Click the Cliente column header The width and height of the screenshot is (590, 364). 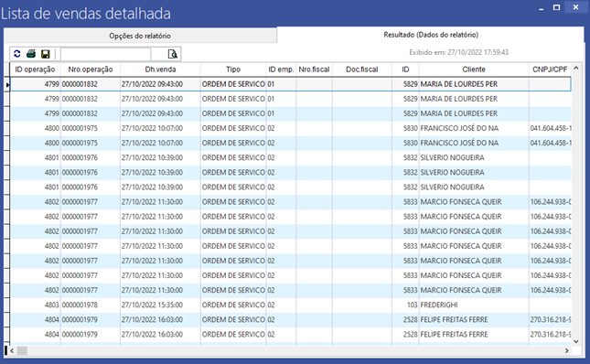click(x=474, y=70)
